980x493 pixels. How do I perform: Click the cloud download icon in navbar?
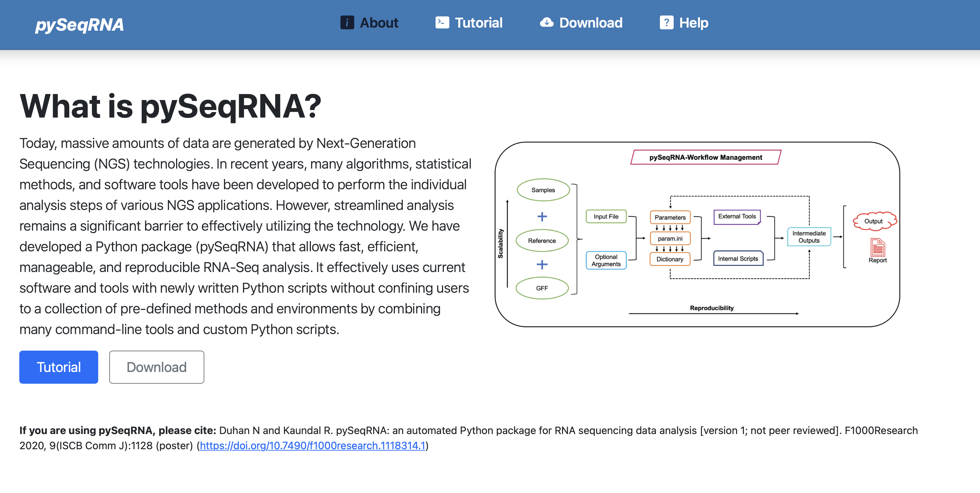(x=546, y=23)
